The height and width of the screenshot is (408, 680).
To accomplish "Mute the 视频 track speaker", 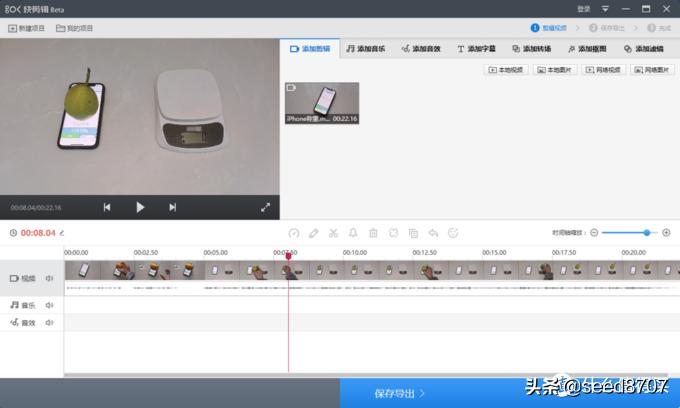I will (x=49, y=278).
